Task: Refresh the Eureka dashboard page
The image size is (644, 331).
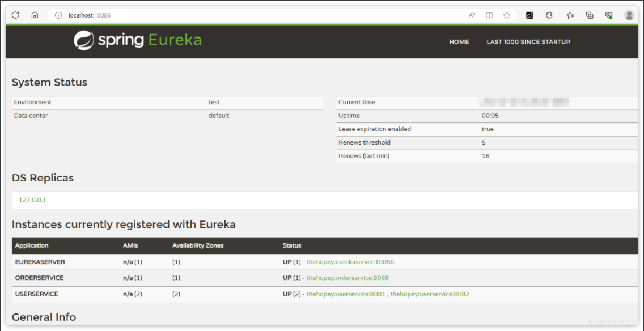Action: coord(16,15)
